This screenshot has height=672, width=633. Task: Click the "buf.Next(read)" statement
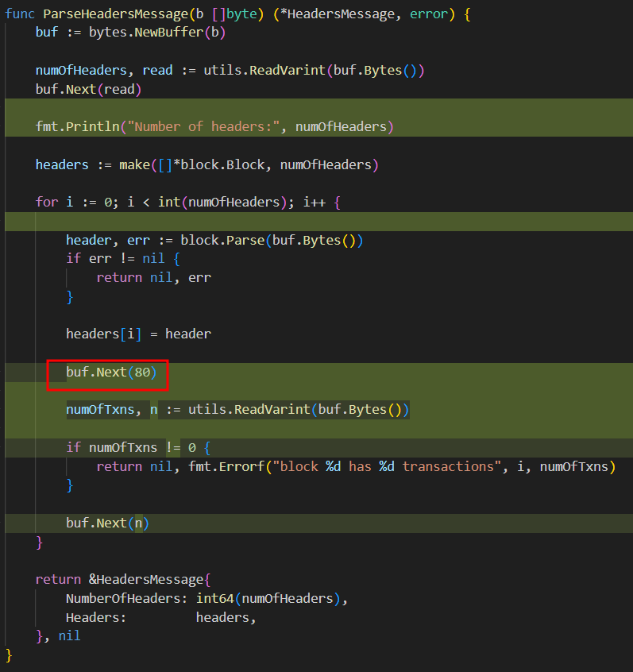(88, 90)
